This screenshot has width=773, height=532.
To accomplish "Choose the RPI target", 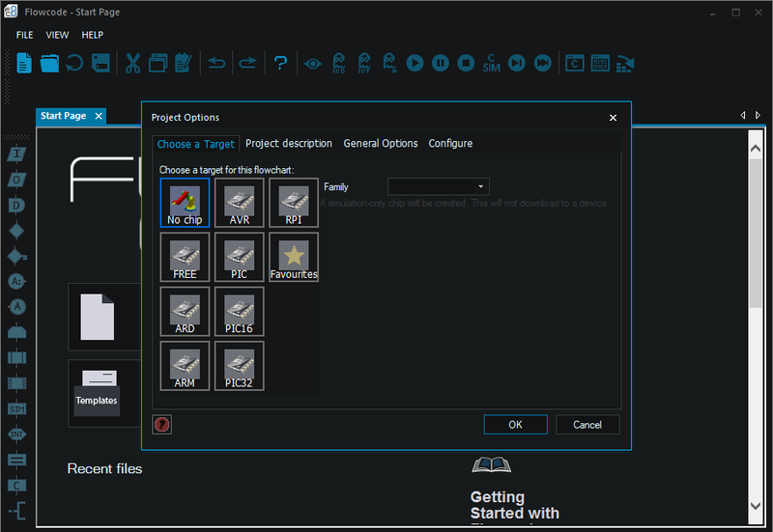I will pyautogui.click(x=294, y=203).
